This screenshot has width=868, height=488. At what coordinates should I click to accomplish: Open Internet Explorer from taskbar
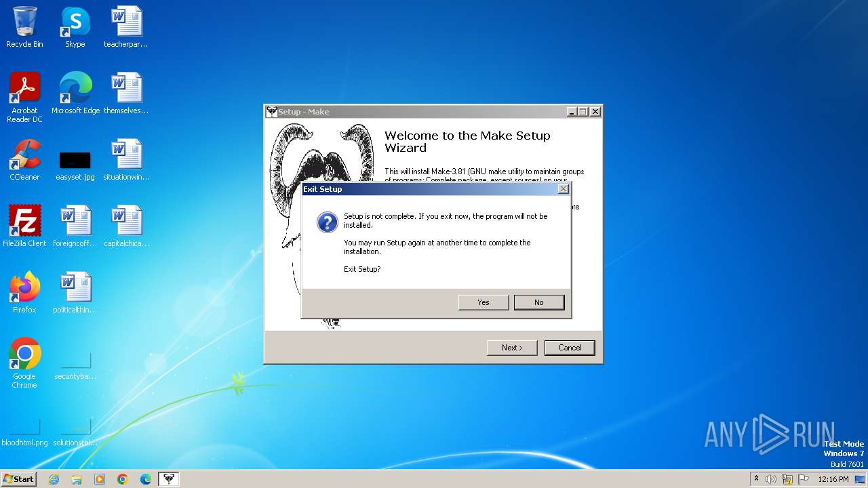pos(54,479)
